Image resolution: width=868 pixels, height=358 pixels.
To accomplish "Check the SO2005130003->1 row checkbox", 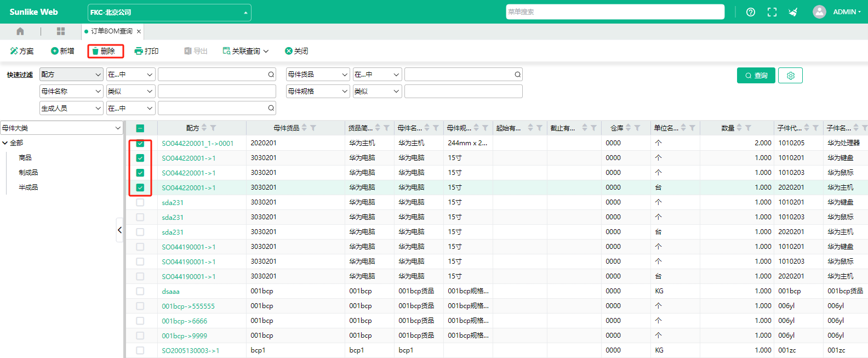I will (140, 350).
